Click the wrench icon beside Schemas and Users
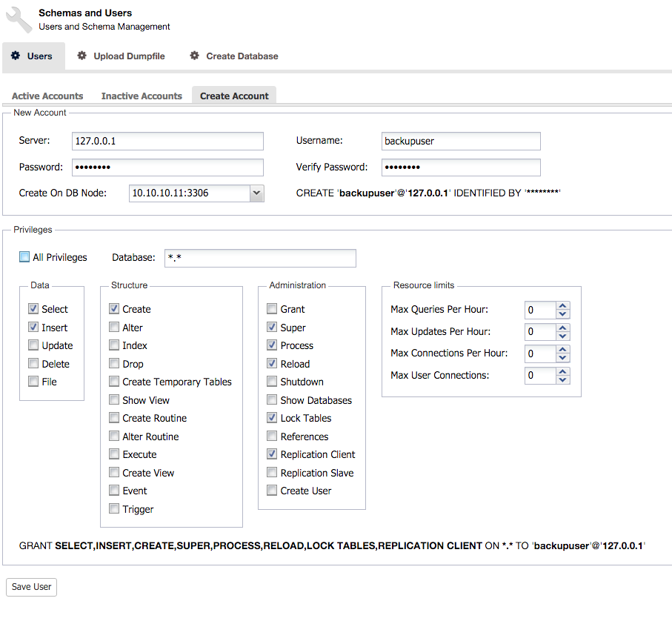Screen dimensions: 672x644 point(19,20)
